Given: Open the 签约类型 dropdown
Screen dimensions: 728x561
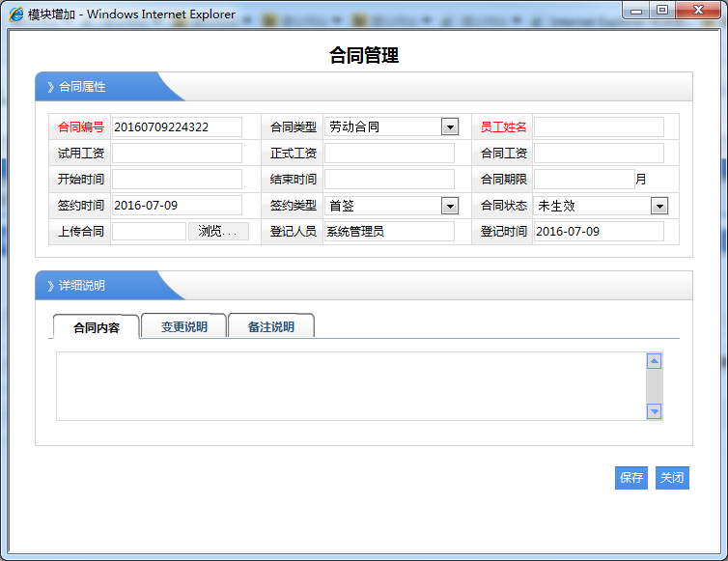Looking at the screenshot, I should click(449, 206).
